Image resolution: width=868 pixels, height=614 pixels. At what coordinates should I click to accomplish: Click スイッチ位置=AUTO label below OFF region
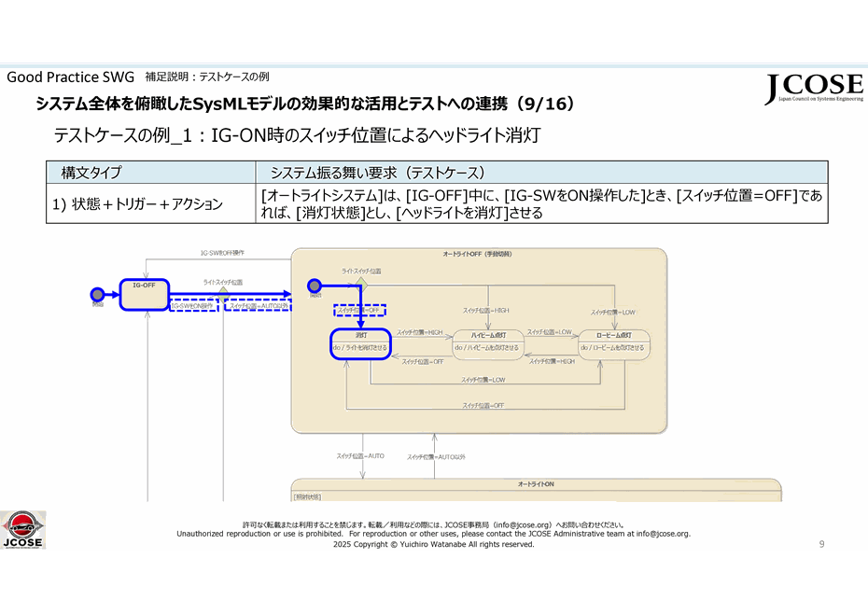point(360,456)
